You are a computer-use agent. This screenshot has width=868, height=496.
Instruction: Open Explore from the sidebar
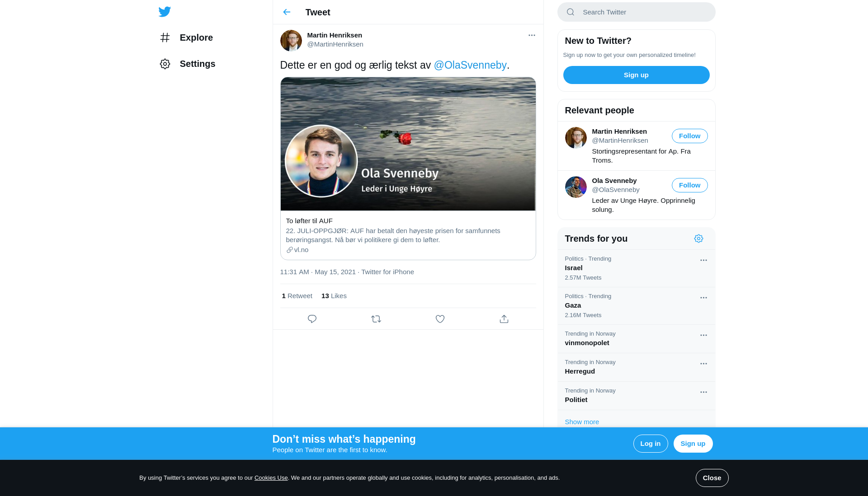[186, 37]
